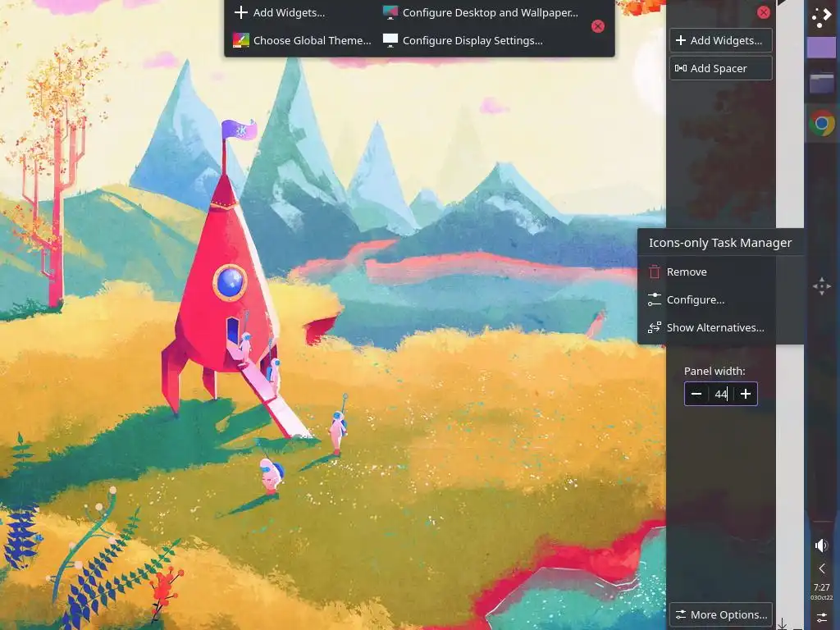Click the down arrow marker at the panel bottom edge
The image size is (840, 630).
782,624
